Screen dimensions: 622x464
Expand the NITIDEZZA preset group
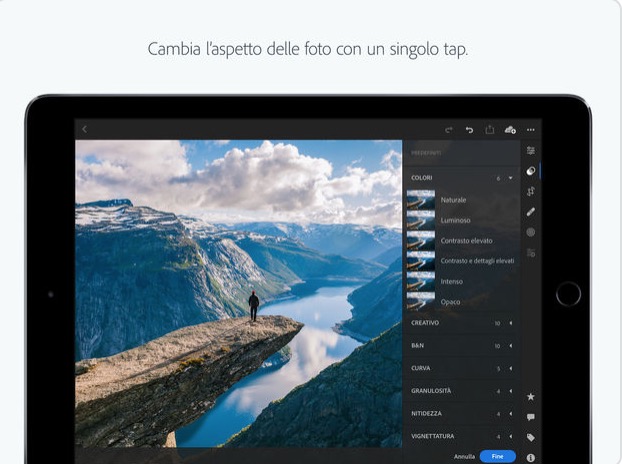tap(462, 413)
